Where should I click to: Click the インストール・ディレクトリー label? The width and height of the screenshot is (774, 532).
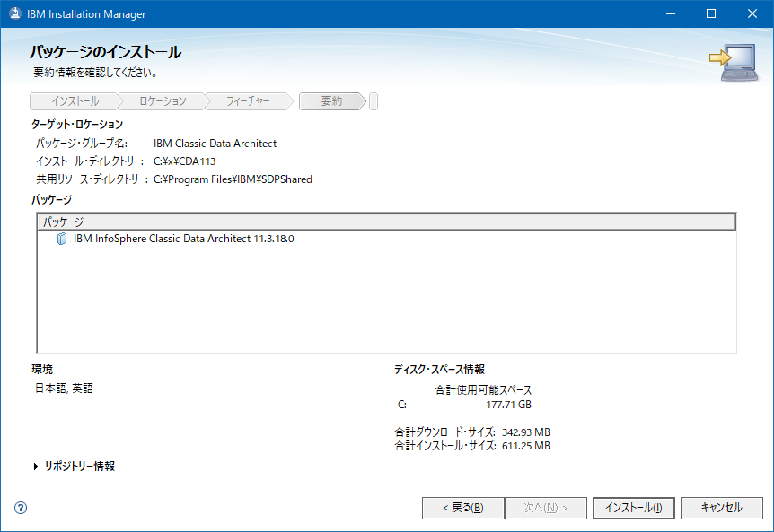click(90, 161)
